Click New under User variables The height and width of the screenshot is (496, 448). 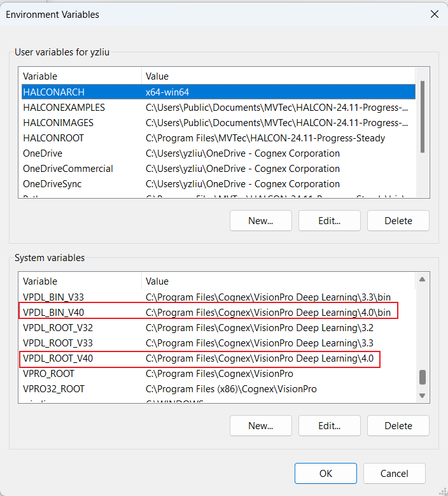(260, 221)
